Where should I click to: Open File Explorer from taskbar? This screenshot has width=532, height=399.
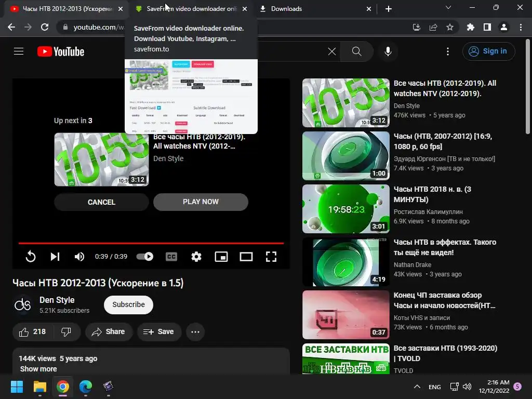40,387
